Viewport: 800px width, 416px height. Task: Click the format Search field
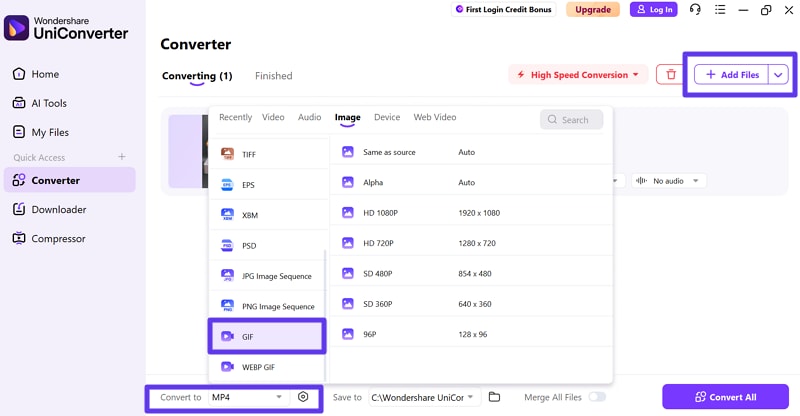[x=571, y=119]
